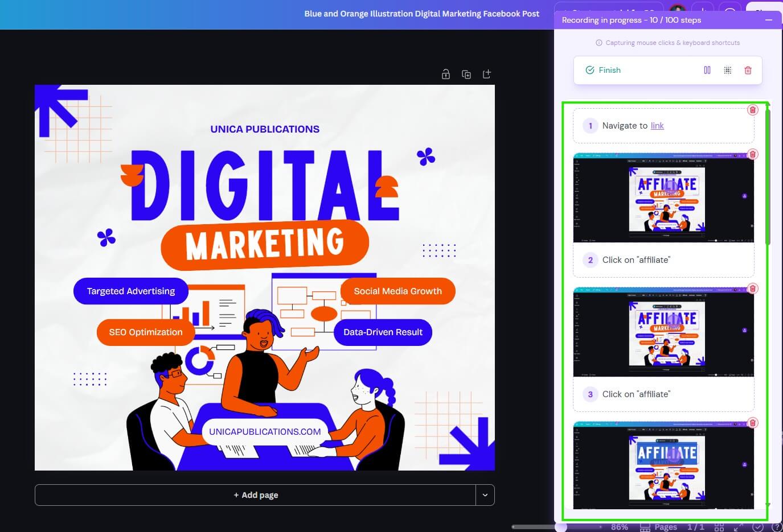783x532 pixels.
Task: Select the design title Facebook Post text
Action: pos(421,14)
